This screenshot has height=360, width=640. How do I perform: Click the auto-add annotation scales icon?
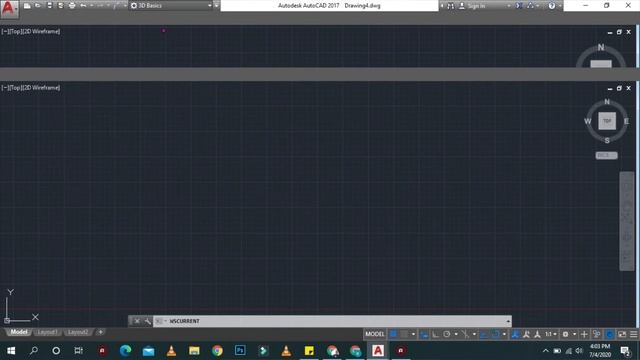[526, 334]
